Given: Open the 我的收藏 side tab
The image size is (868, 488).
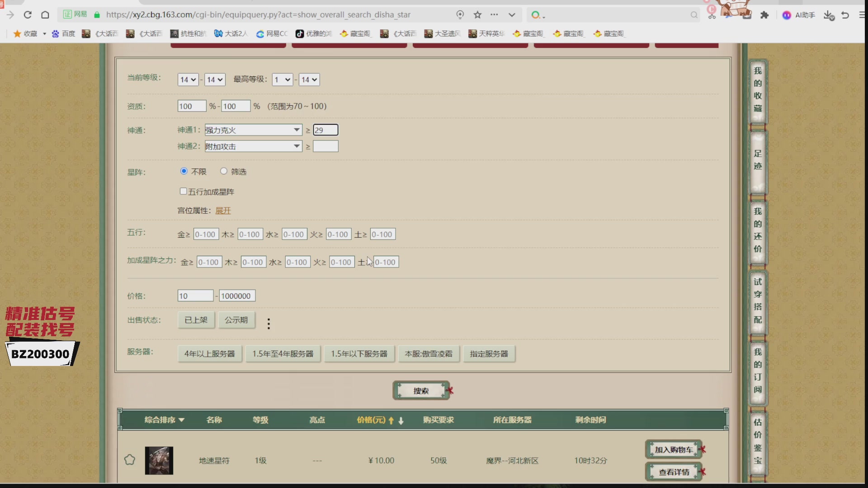Looking at the screenshot, I should 758,90.
